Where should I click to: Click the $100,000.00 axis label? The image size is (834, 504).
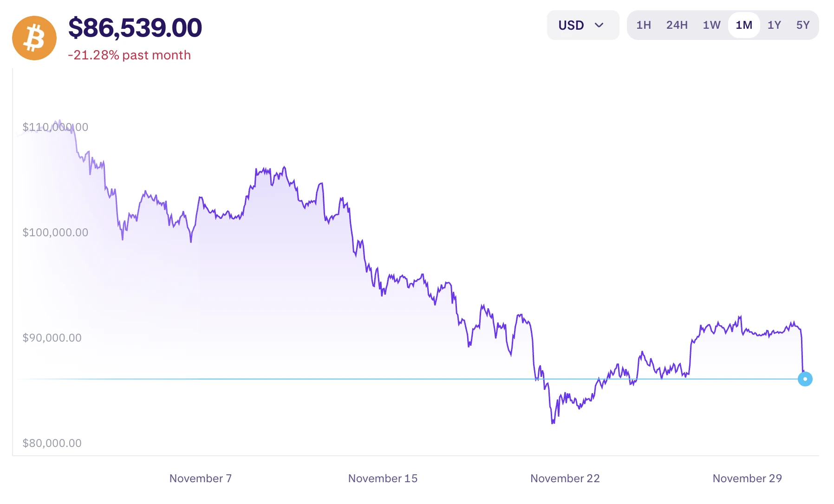55,233
